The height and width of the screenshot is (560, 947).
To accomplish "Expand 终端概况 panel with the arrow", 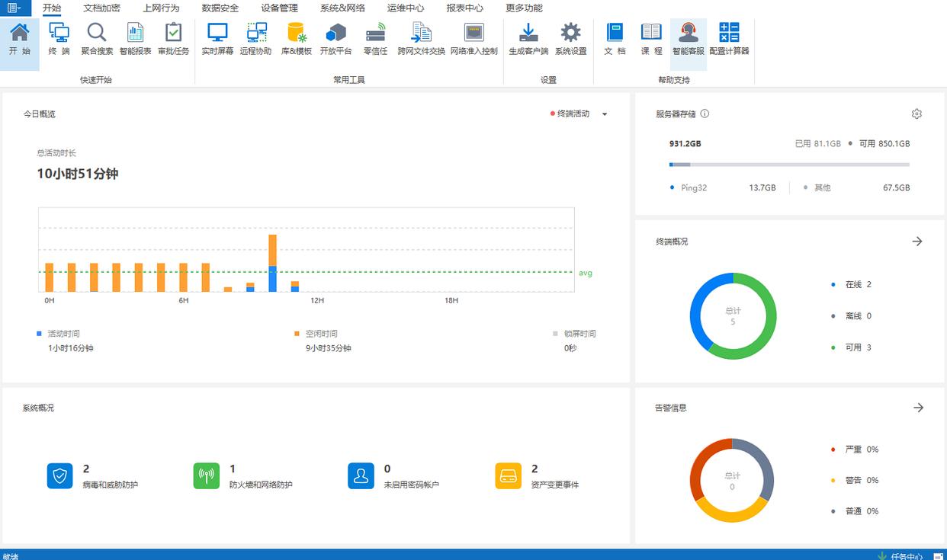I will coord(917,242).
